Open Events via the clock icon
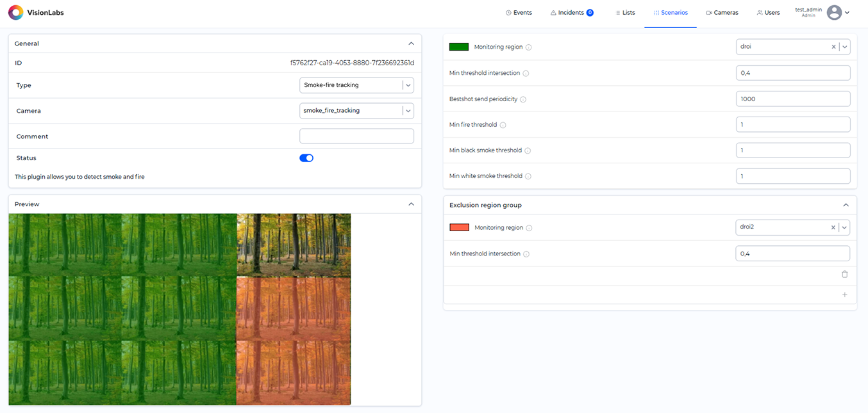This screenshot has width=868, height=413. (x=508, y=12)
